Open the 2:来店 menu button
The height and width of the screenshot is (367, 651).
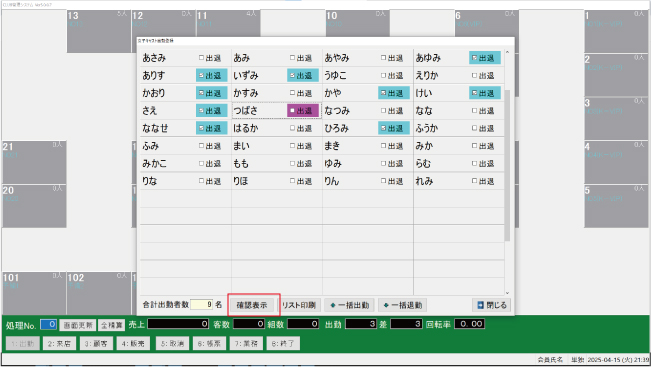(x=59, y=343)
